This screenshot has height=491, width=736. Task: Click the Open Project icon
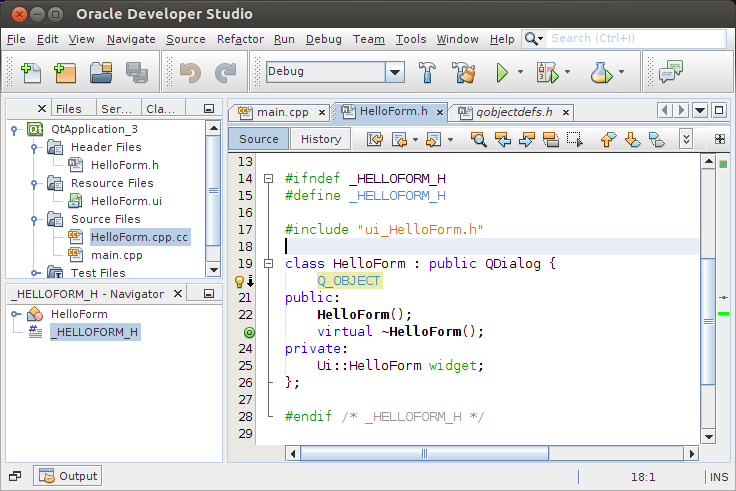(101, 72)
